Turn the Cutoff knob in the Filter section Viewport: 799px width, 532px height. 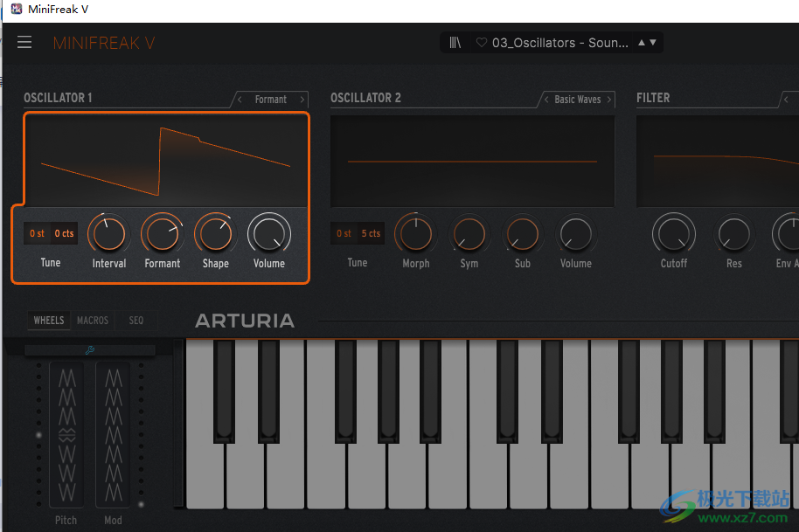coord(673,234)
